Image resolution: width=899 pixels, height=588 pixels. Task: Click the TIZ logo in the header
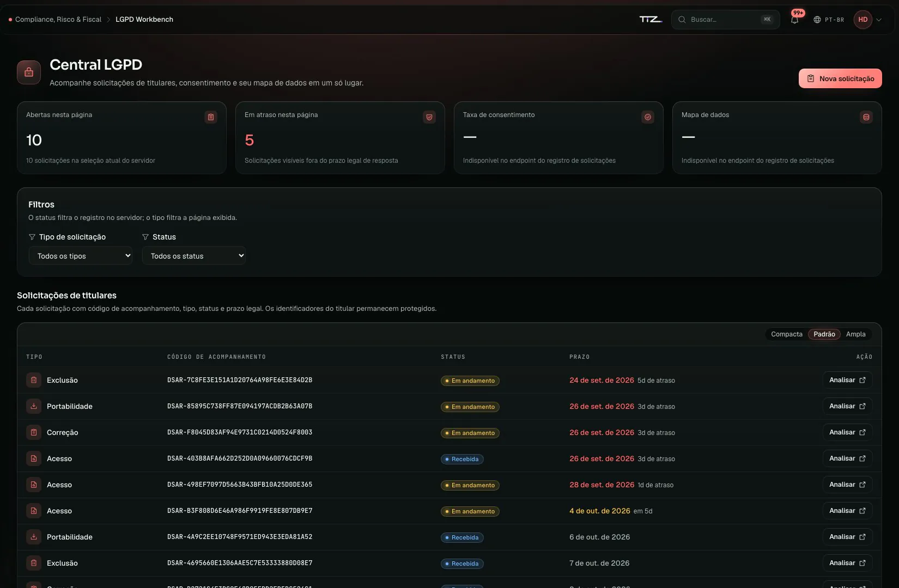pos(651,20)
